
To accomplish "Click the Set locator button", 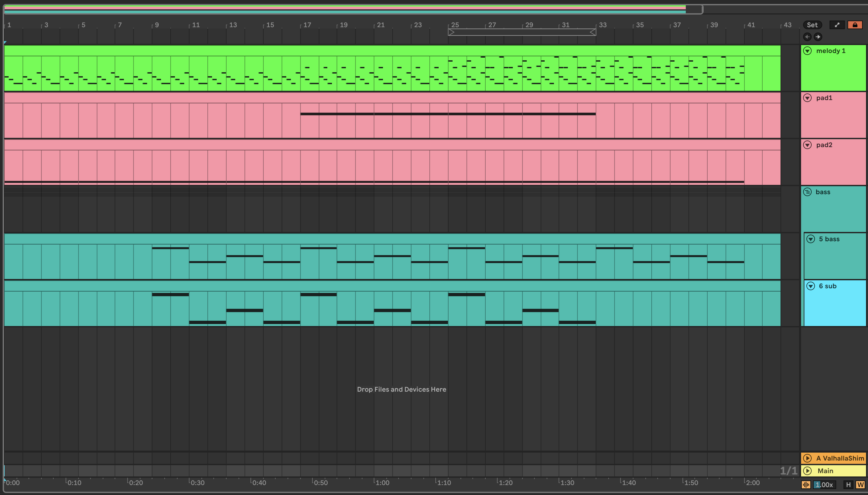I will [812, 25].
